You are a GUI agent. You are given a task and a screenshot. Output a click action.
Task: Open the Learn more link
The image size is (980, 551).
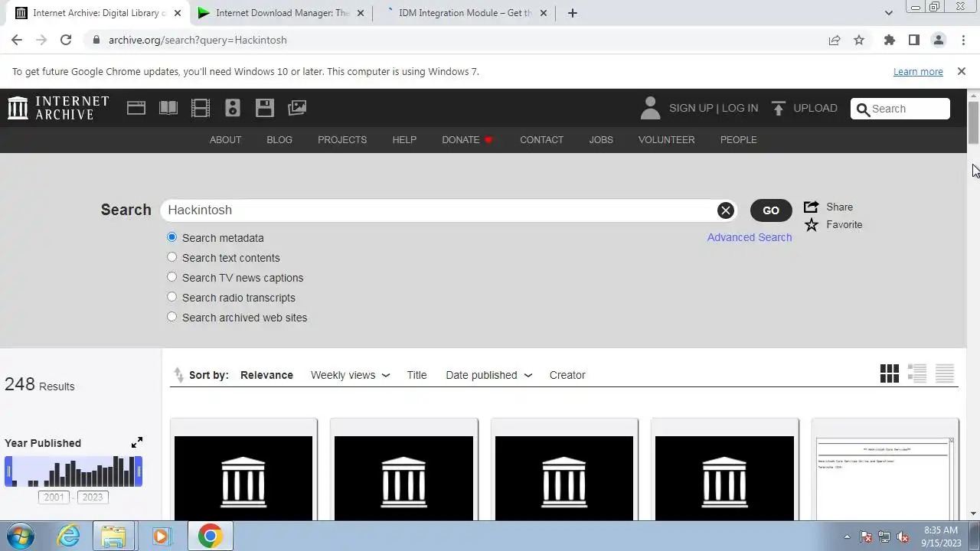pyautogui.click(x=918, y=71)
